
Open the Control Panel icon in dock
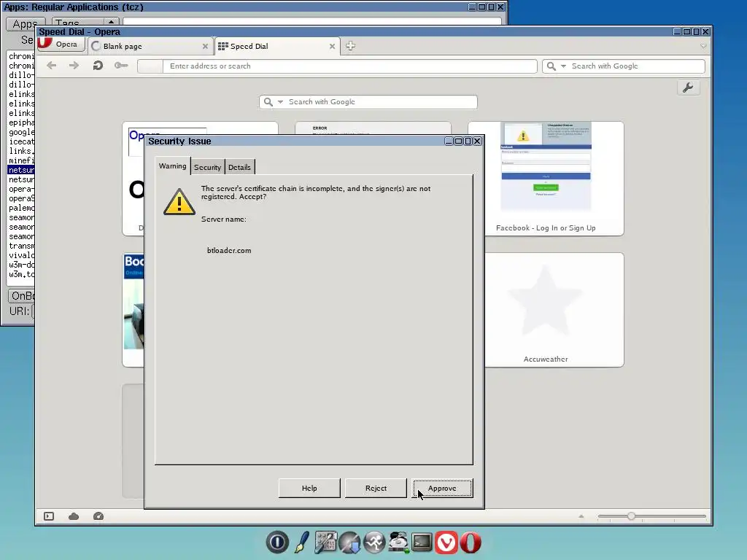coord(326,542)
